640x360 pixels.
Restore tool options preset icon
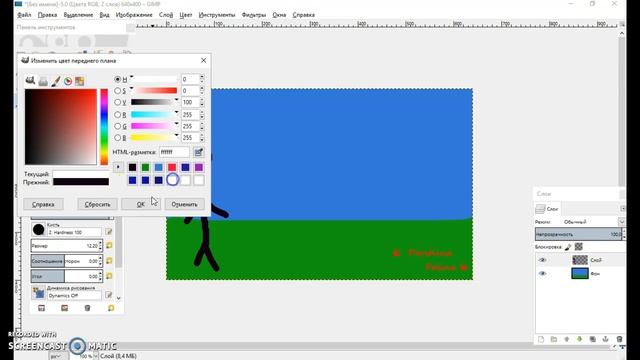pos(64,308)
